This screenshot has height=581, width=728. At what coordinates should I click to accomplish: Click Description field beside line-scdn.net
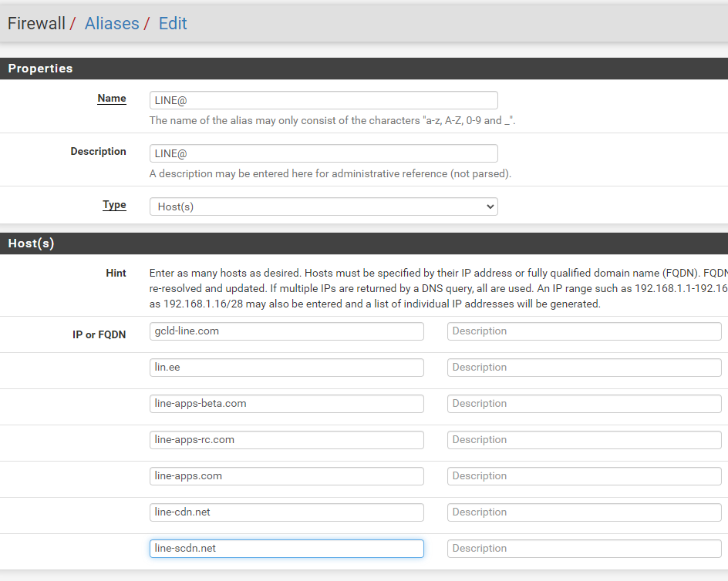click(x=584, y=549)
